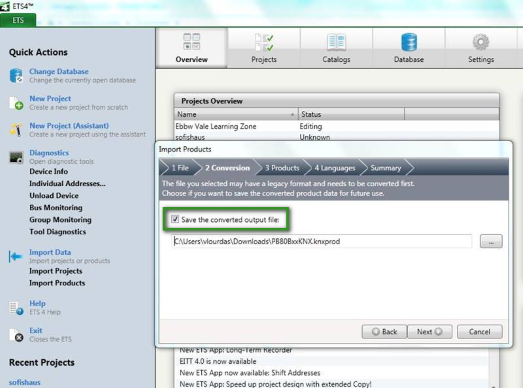This screenshot has width=523, height=388.
Task: Click the Import Data arrow icon
Action: tap(16, 257)
